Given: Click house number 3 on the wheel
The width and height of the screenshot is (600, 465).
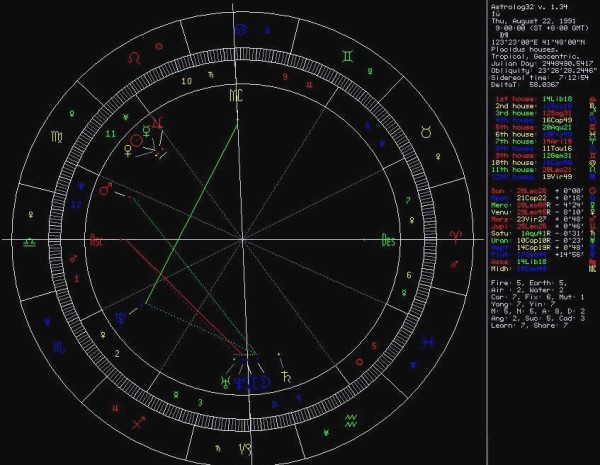Looking at the screenshot, I should click(x=200, y=403).
